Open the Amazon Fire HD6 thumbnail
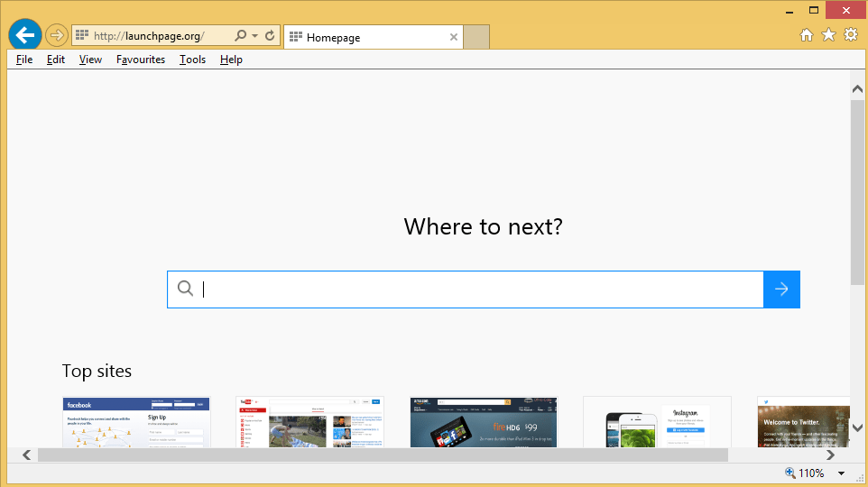 (484, 422)
